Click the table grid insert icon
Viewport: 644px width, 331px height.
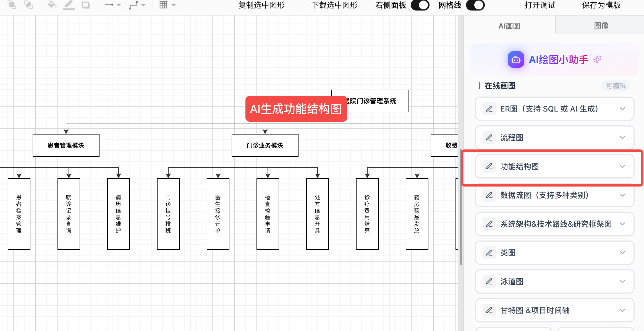(x=163, y=5)
